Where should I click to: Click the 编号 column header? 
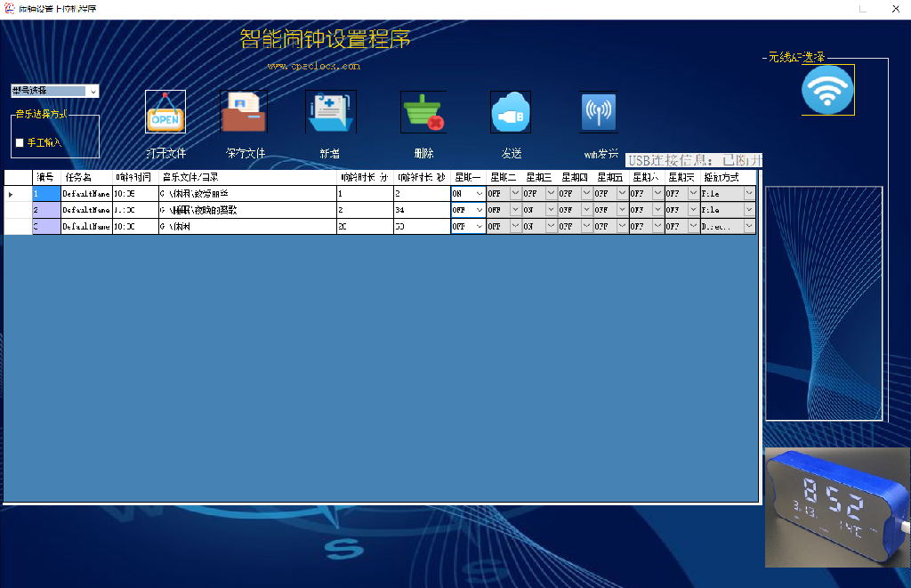46,177
